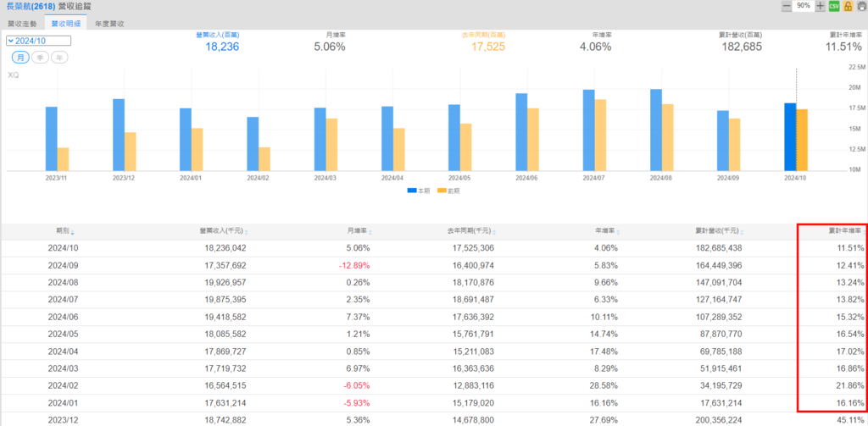Click the 2024/07 label on the chart axis

coord(594,178)
